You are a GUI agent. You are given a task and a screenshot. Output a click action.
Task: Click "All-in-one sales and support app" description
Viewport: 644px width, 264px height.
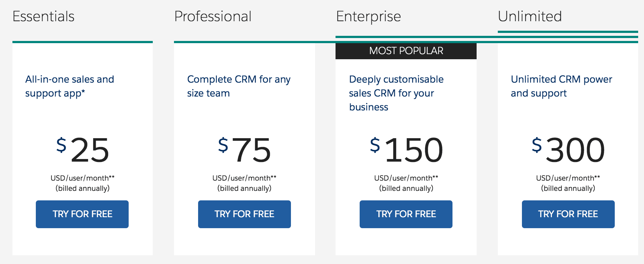tap(70, 86)
